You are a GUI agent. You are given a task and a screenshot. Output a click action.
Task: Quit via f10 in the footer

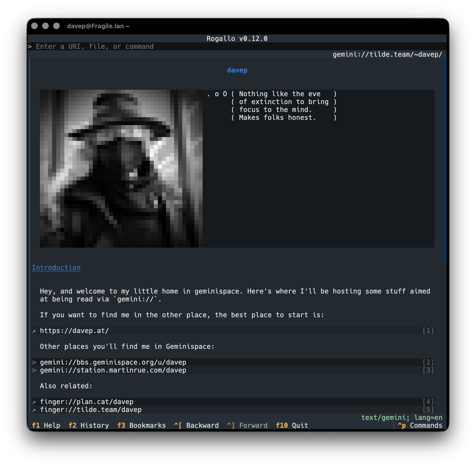[x=292, y=425]
